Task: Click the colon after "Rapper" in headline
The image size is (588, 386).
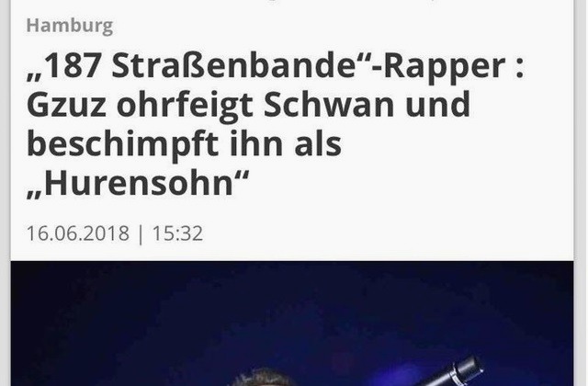Action: pyautogui.click(x=519, y=68)
